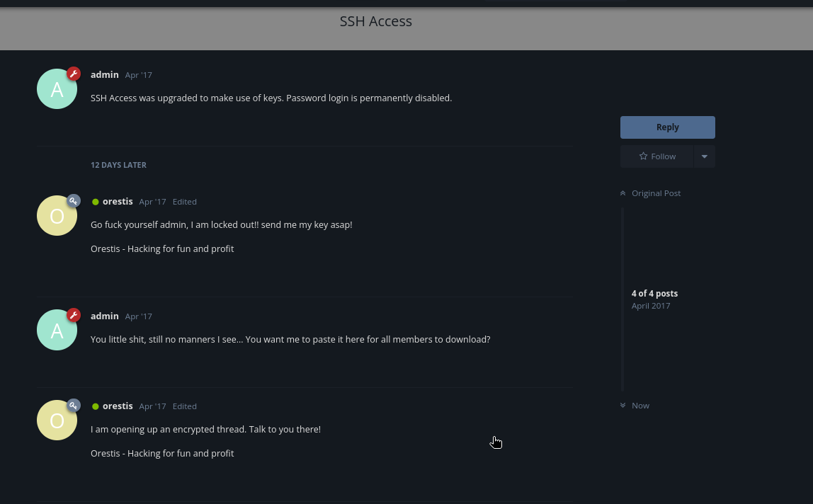
Task: Click the red wrench badge on first admin avatar
Action: tap(74, 74)
